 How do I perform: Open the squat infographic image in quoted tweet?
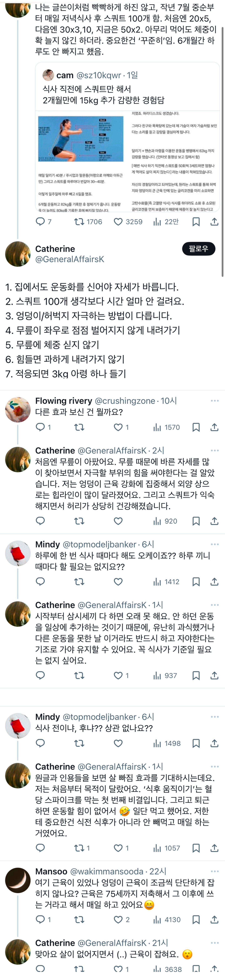click(81, 139)
